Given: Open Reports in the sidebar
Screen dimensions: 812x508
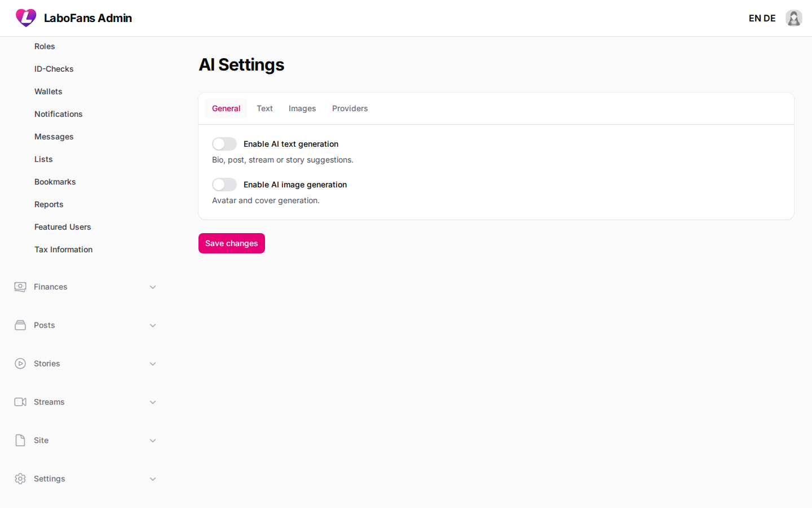Looking at the screenshot, I should [x=49, y=204].
